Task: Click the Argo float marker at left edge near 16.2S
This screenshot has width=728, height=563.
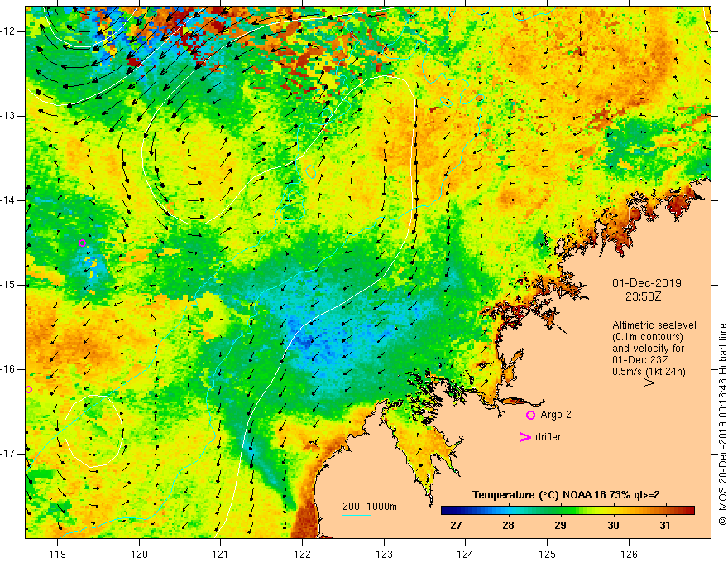Action: (x=28, y=389)
